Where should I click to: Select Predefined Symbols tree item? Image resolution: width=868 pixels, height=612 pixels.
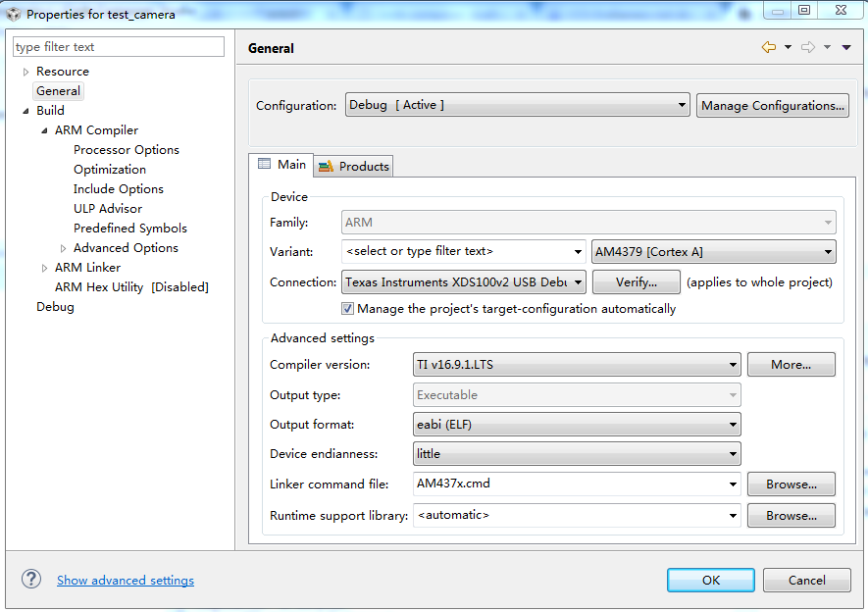tap(130, 229)
